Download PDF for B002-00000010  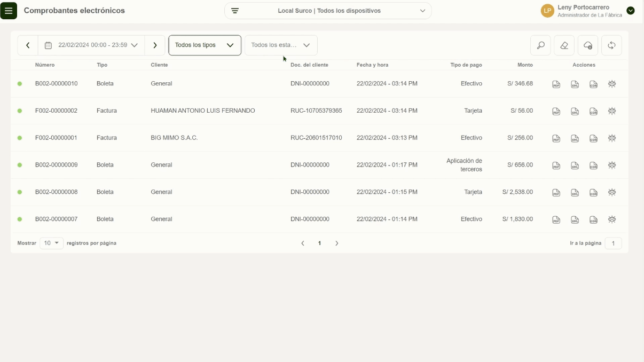556,84
